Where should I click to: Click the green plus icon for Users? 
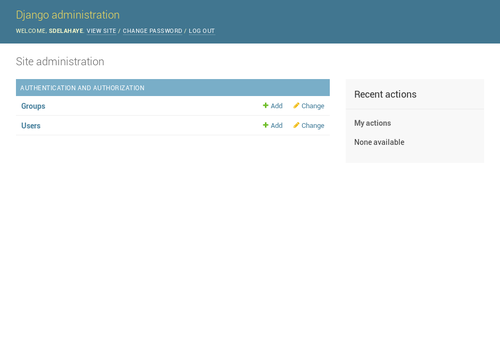pos(265,125)
